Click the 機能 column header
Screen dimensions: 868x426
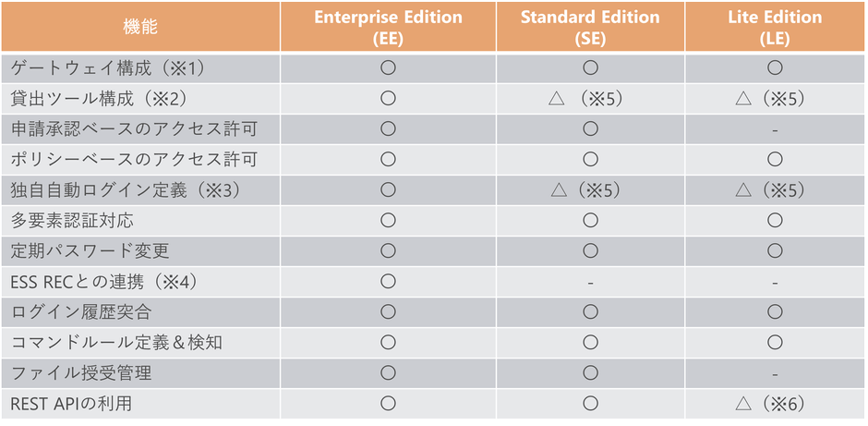pyautogui.click(x=140, y=26)
